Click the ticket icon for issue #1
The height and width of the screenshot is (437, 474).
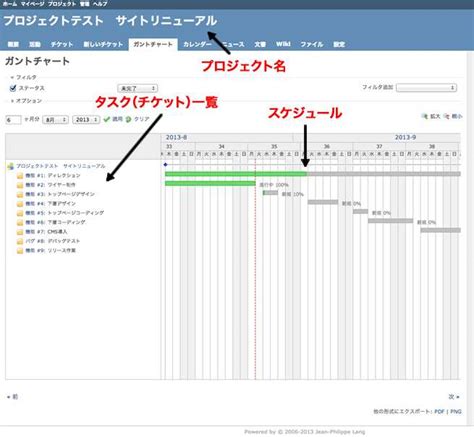(20, 176)
